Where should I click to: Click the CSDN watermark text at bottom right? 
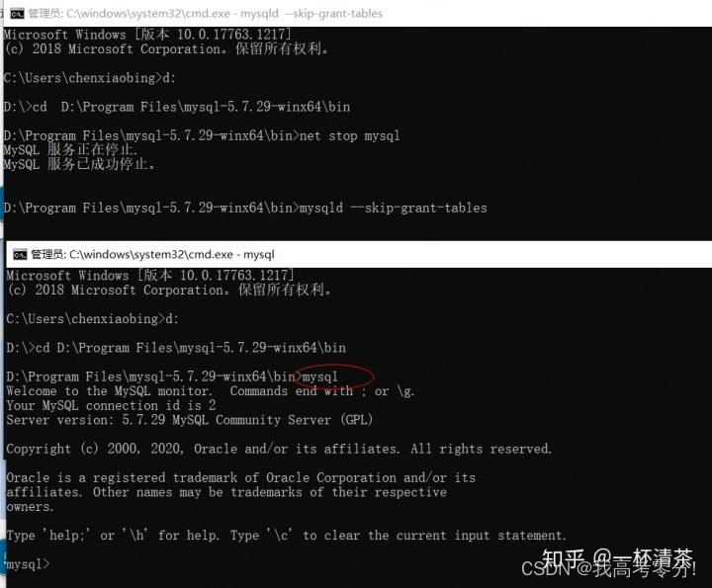[608, 568]
